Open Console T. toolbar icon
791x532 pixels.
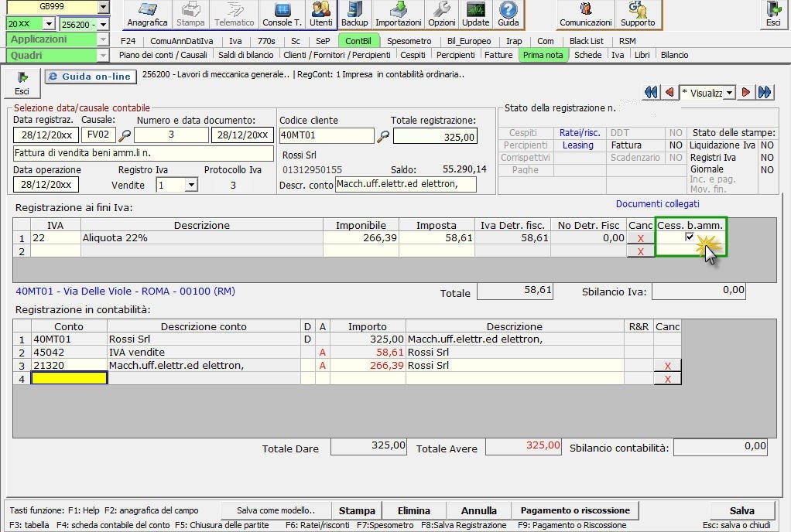pyautogui.click(x=282, y=15)
